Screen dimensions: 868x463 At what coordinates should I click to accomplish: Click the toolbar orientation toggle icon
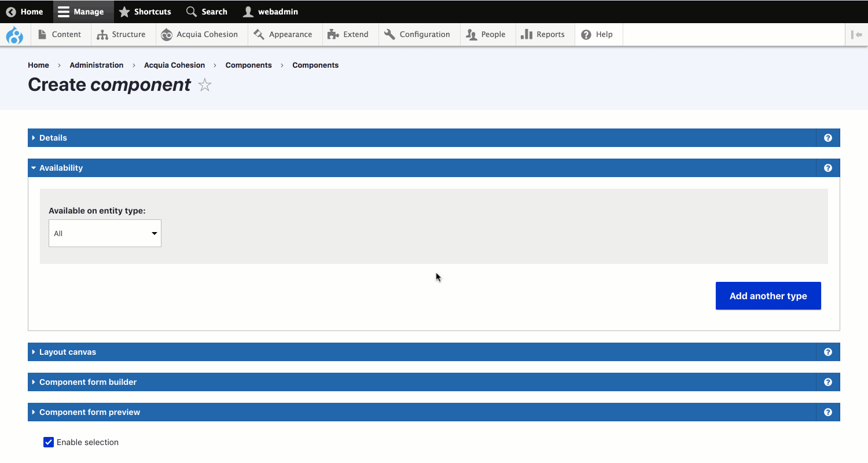click(x=856, y=35)
